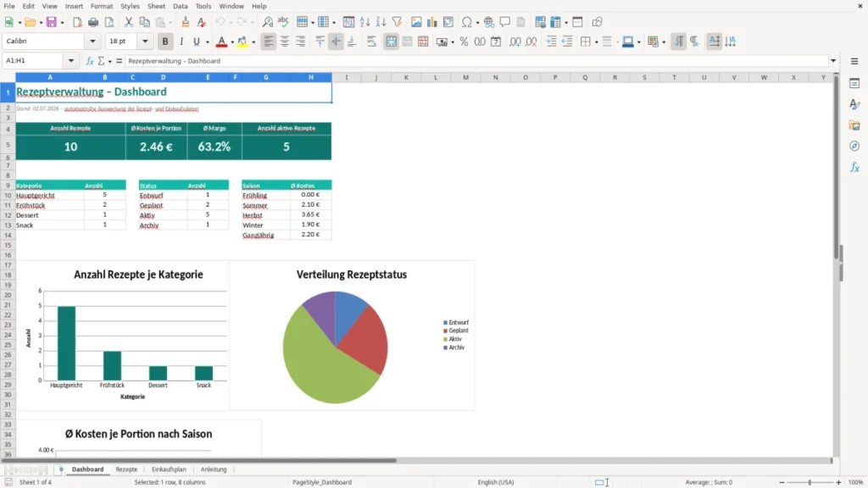Open the Data menu
Viewport: 868px width, 488px height.
tap(180, 6)
